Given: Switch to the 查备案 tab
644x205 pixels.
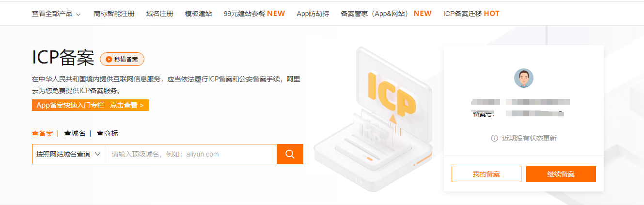Looking at the screenshot, I should pyautogui.click(x=43, y=133).
